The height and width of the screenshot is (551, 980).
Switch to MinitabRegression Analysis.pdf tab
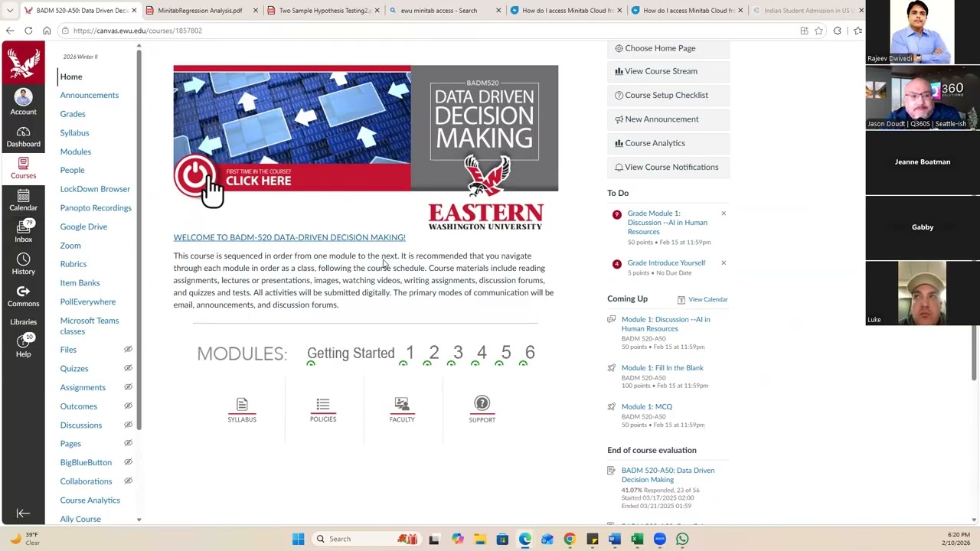(201, 11)
